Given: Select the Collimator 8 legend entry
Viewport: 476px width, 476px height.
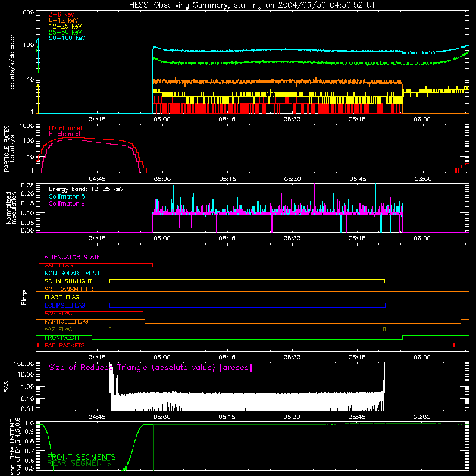Looking at the screenshot, I should 67,196.
